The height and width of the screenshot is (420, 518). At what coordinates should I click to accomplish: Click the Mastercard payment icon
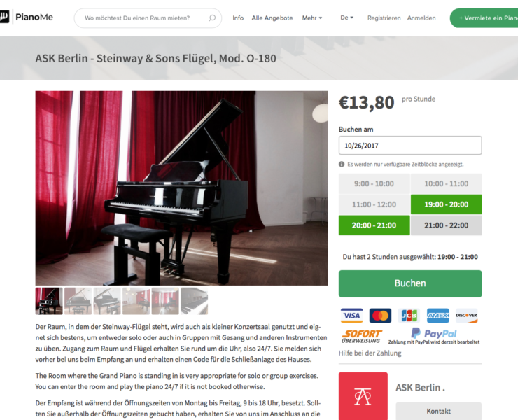380,316
